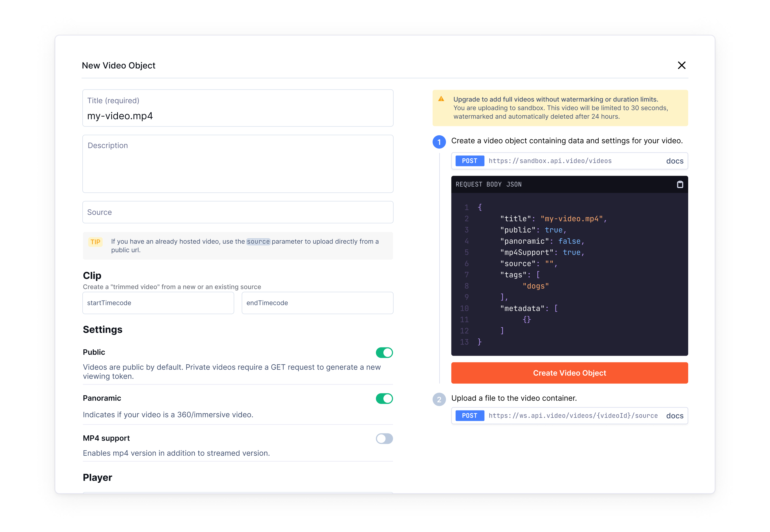The height and width of the screenshot is (532, 770).
Task: Focus the Title input field
Action: [x=237, y=115]
